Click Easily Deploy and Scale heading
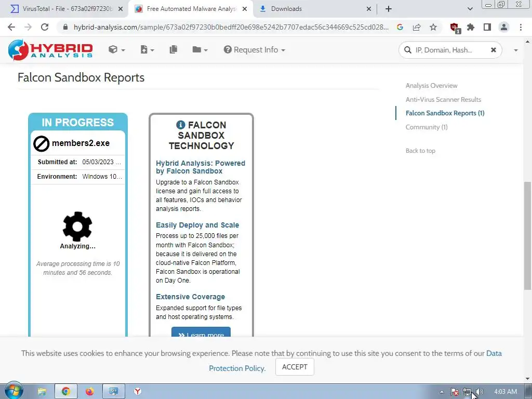 click(197, 225)
